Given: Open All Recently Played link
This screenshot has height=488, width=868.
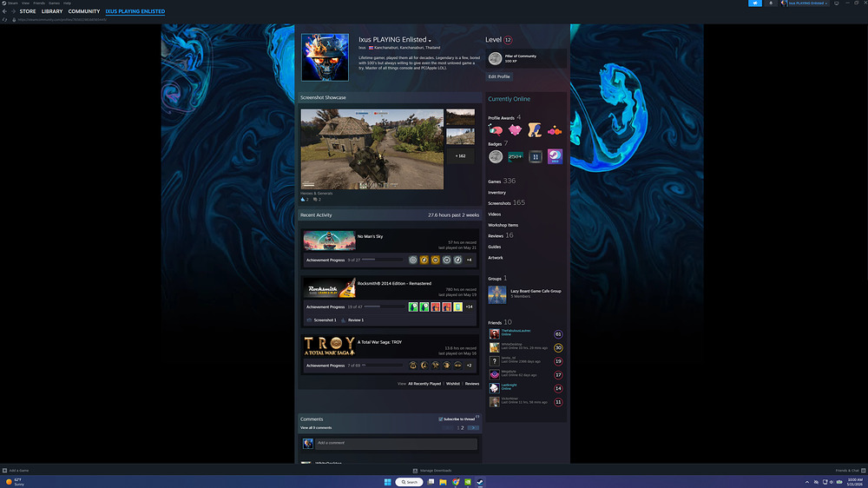Looking at the screenshot, I should coord(424,384).
